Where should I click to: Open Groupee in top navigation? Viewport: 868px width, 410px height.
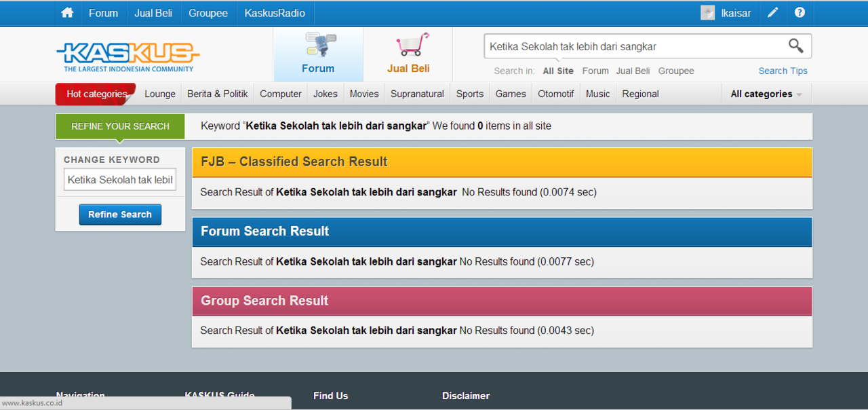[208, 13]
